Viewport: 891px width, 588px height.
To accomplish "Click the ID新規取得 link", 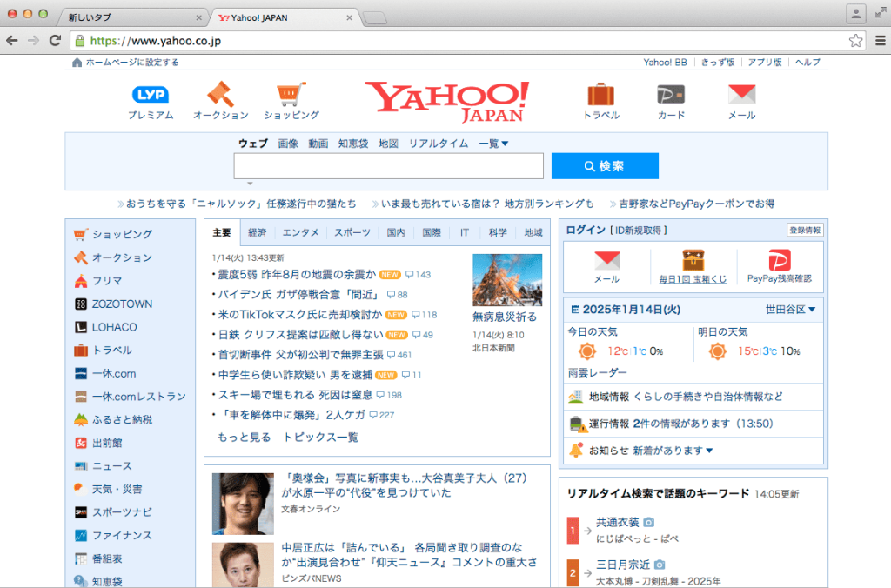I will point(638,231).
